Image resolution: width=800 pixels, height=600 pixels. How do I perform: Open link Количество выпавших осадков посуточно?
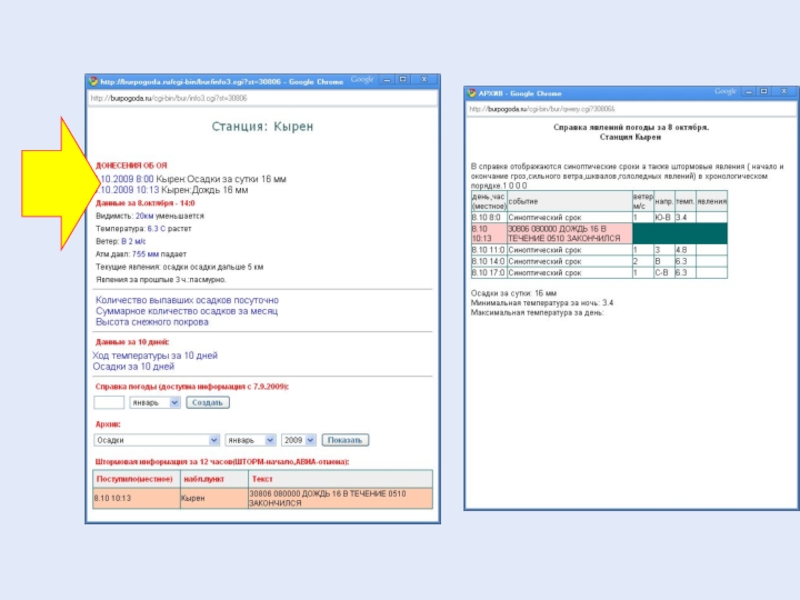pyautogui.click(x=187, y=300)
